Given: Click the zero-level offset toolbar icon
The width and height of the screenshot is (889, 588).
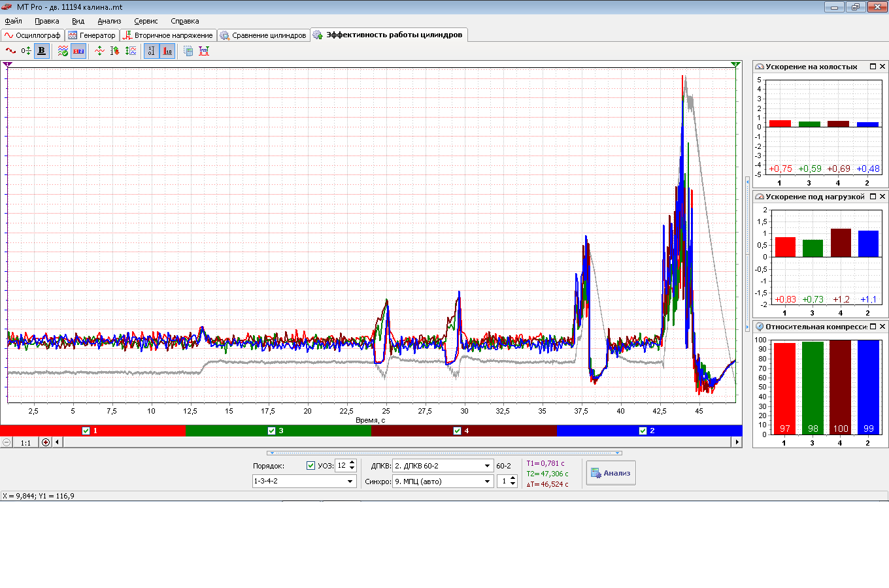Looking at the screenshot, I should click(25, 50).
